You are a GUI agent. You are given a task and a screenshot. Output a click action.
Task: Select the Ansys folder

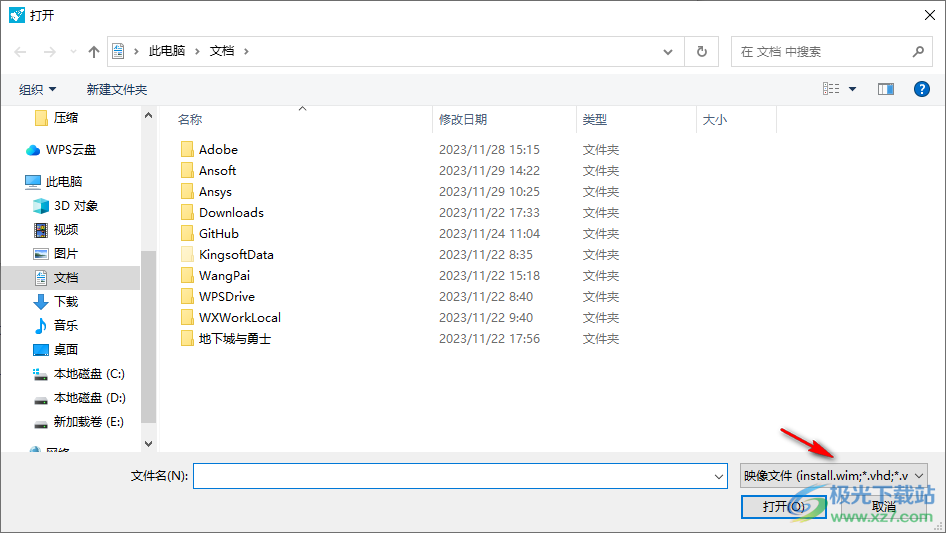point(215,192)
